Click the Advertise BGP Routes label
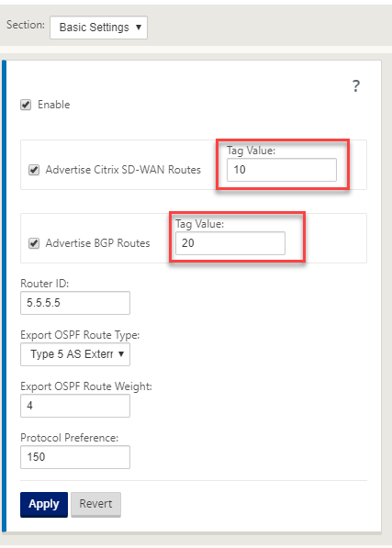This screenshot has height=548, width=392. (98, 243)
